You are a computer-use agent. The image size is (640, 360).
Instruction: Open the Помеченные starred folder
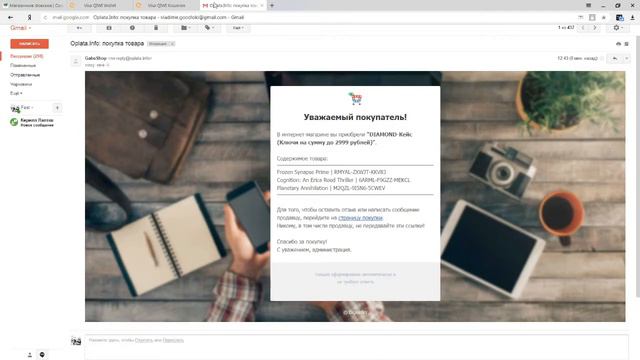pos(23,66)
